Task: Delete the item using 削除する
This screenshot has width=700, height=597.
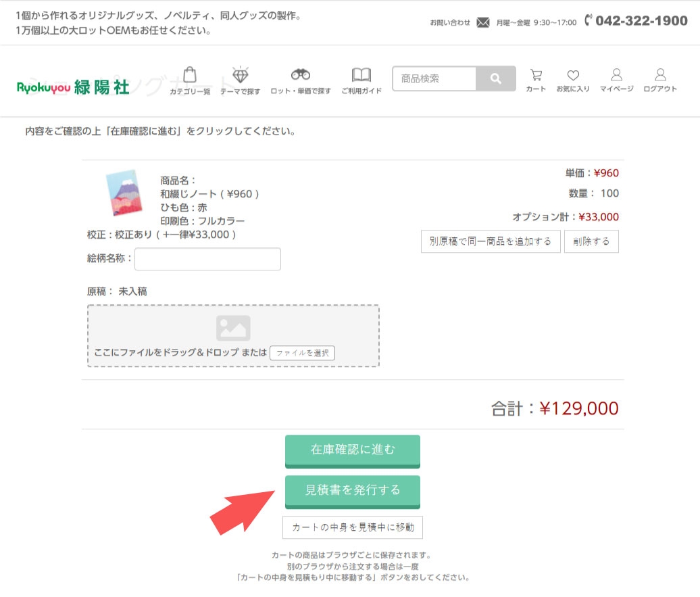Action: coord(591,241)
